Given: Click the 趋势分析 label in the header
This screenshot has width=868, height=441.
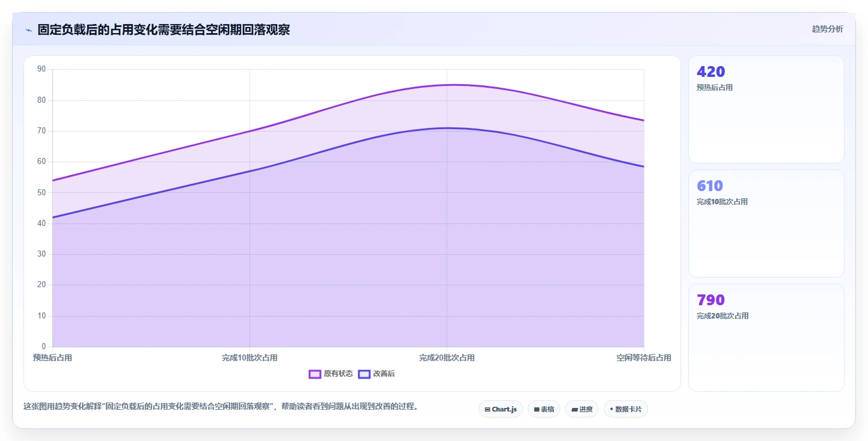Looking at the screenshot, I should point(827,29).
